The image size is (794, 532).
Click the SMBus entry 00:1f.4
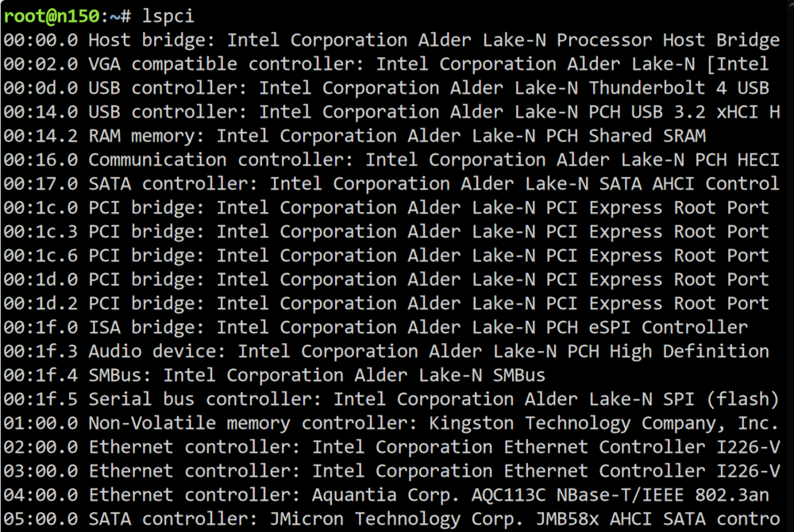tap(275, 375)
